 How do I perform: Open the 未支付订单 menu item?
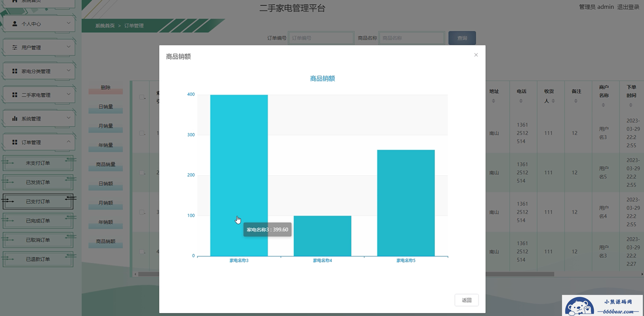(38, 163)
